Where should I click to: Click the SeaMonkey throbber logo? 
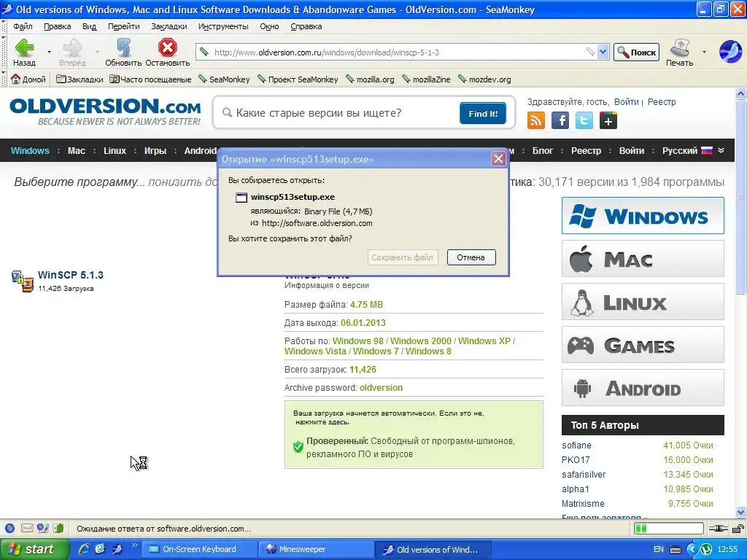[730, 52]
